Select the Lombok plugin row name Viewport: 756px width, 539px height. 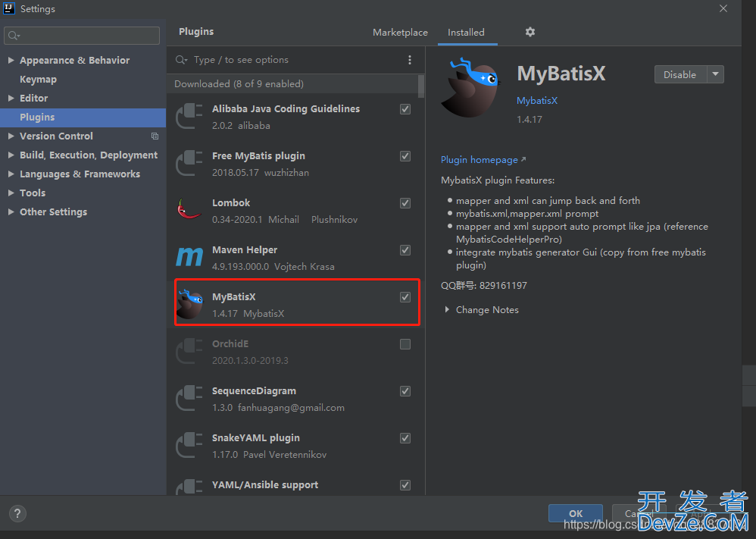pyautogui.click(x=231, y=202)
